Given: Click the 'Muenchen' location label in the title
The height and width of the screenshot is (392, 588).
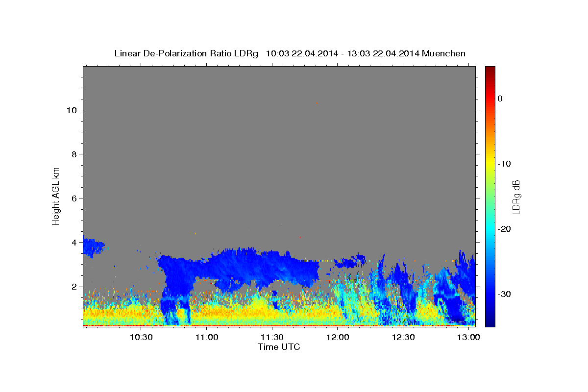Looking at the screenshot, I should tap(444, 53).
